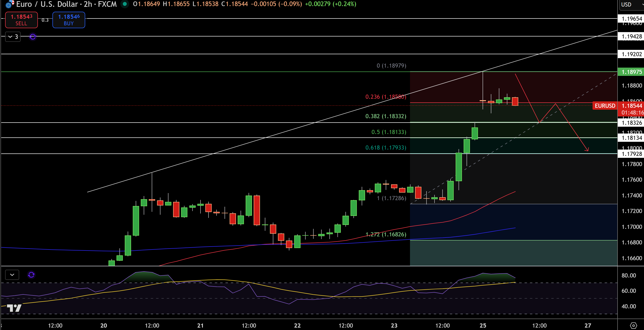Click the BUY button showing 1.18546
The image size is (644, 330).
tap(68, 20)
